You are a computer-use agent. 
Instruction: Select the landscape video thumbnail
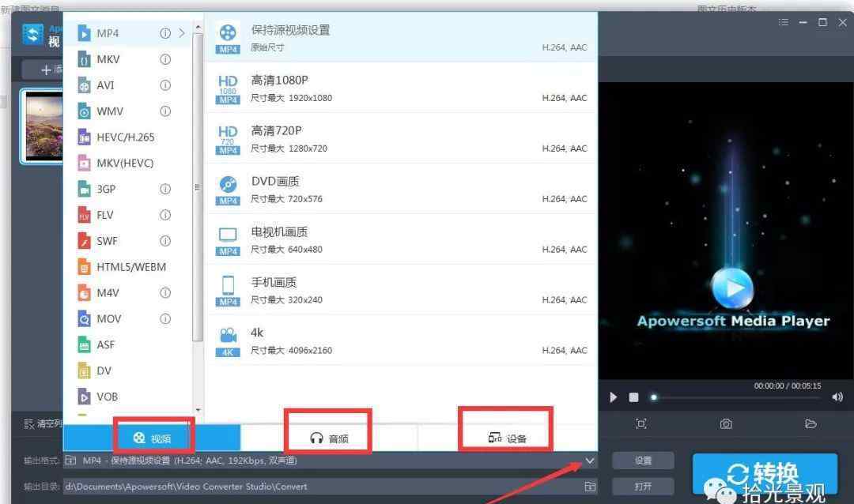click(43, 126)
